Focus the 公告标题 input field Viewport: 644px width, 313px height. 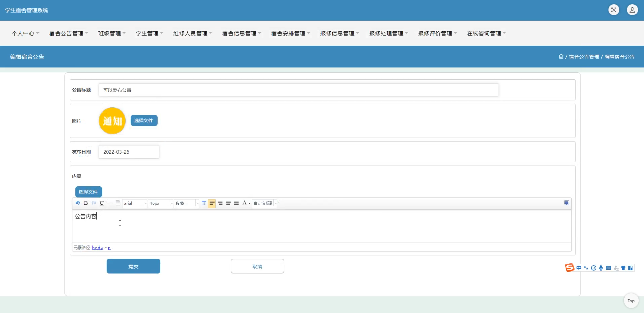click(299, 90)
